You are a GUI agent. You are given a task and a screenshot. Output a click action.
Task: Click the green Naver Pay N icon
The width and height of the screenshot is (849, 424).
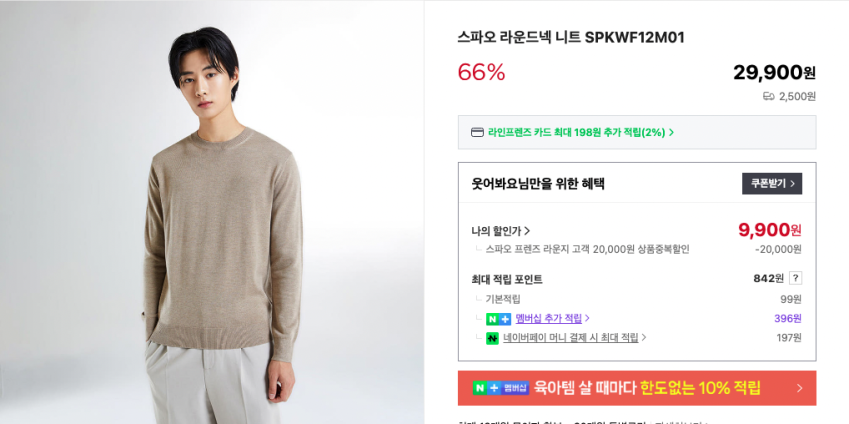click(492, 338)
